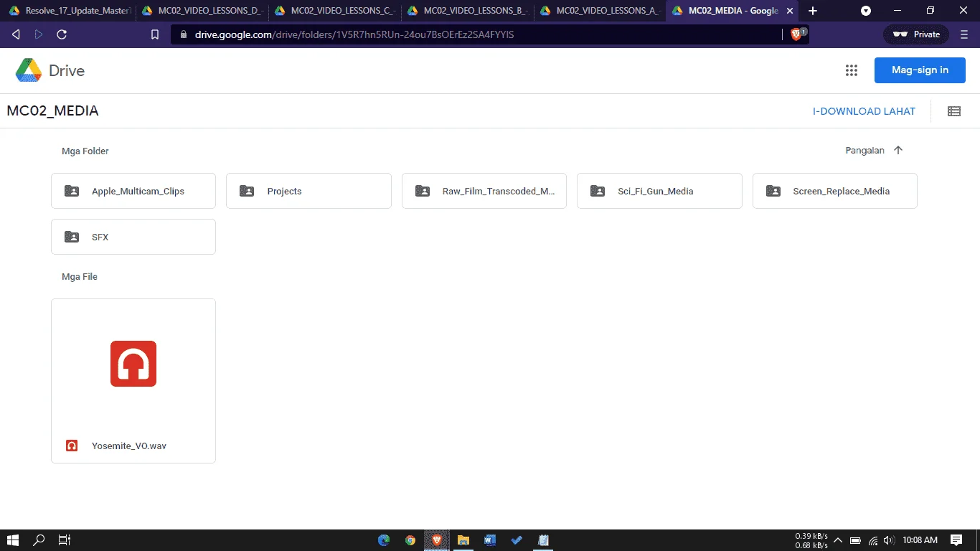Open the Notepad taskbar icon
Viewport: 980px width, 551px height.
[543, 540]
